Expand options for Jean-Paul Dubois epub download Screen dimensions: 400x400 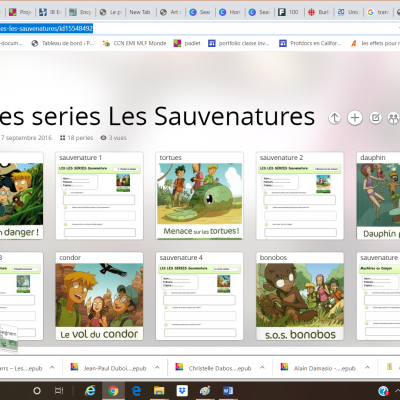[x=157, y=368]
